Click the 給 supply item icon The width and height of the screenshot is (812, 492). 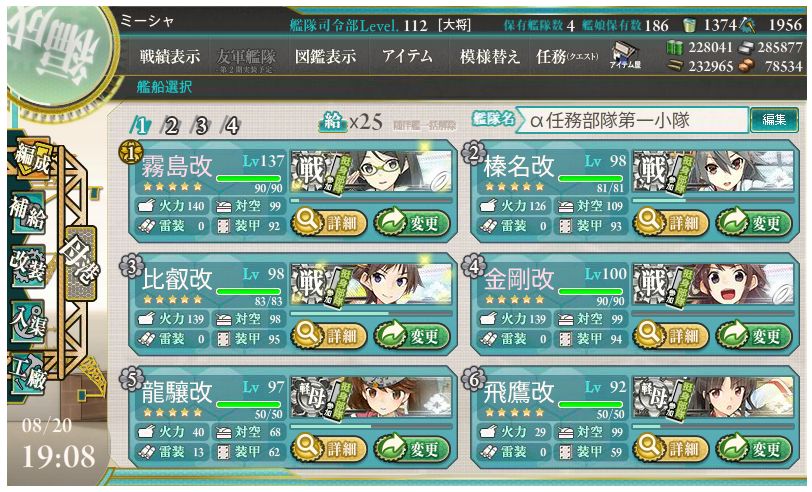(332, 122)
